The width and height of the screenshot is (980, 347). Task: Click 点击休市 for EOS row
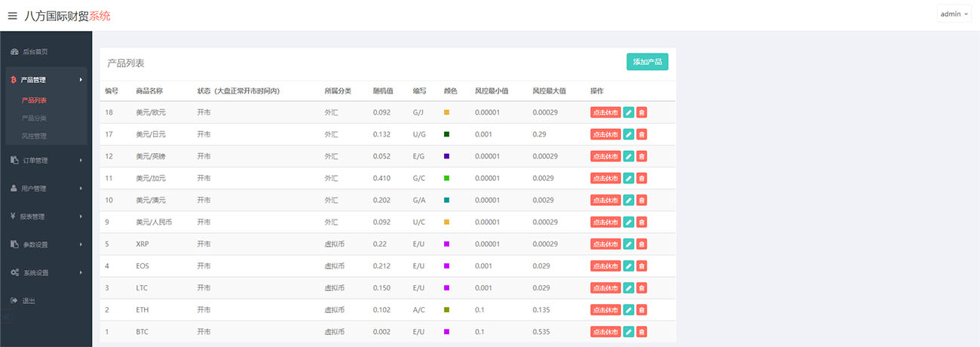605,266
